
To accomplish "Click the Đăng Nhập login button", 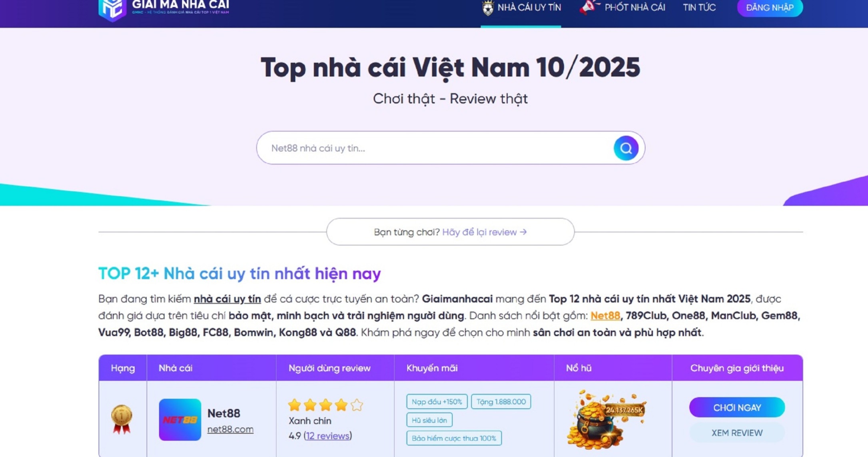I will coord(770,8).
